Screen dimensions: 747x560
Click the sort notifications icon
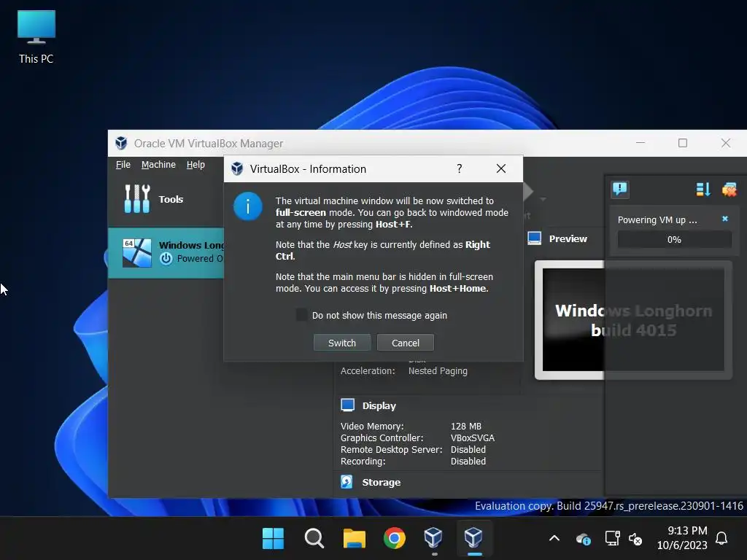(703, 190)
